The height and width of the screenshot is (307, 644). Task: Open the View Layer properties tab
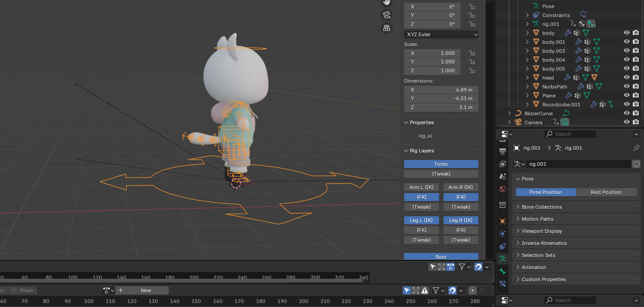503,164
